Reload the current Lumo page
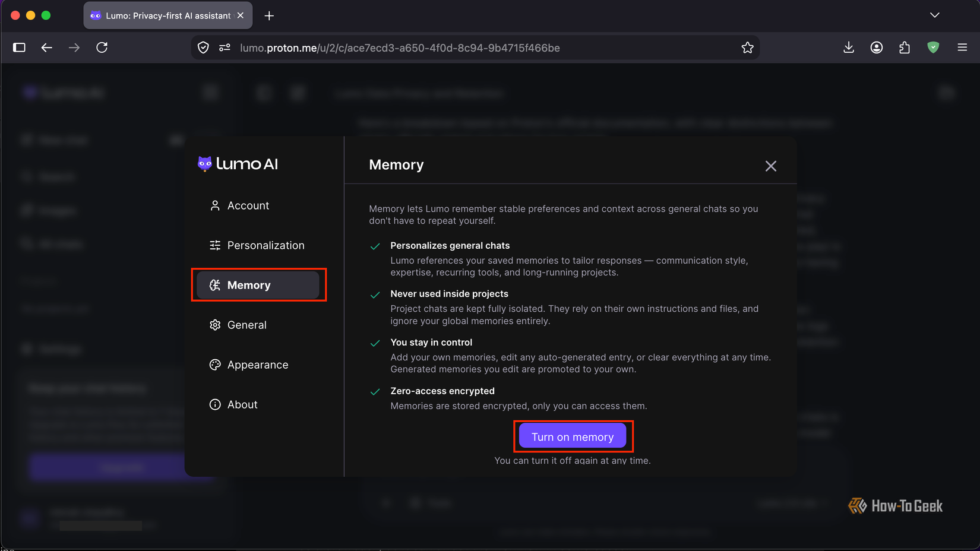The image size is (980, 551). 102,47
